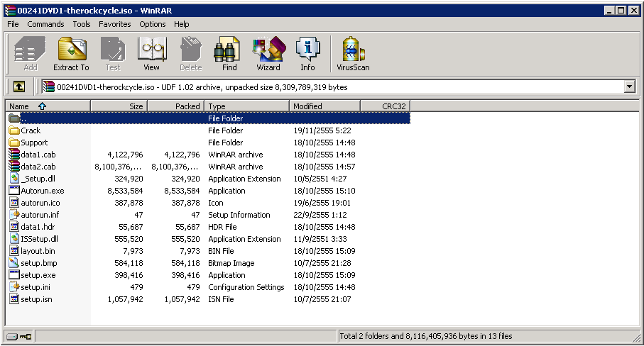This screenshot has width=644, height=346.
Task: Open the View file toolbar icon
Action: pyautogui.click(x=151, y=49)
